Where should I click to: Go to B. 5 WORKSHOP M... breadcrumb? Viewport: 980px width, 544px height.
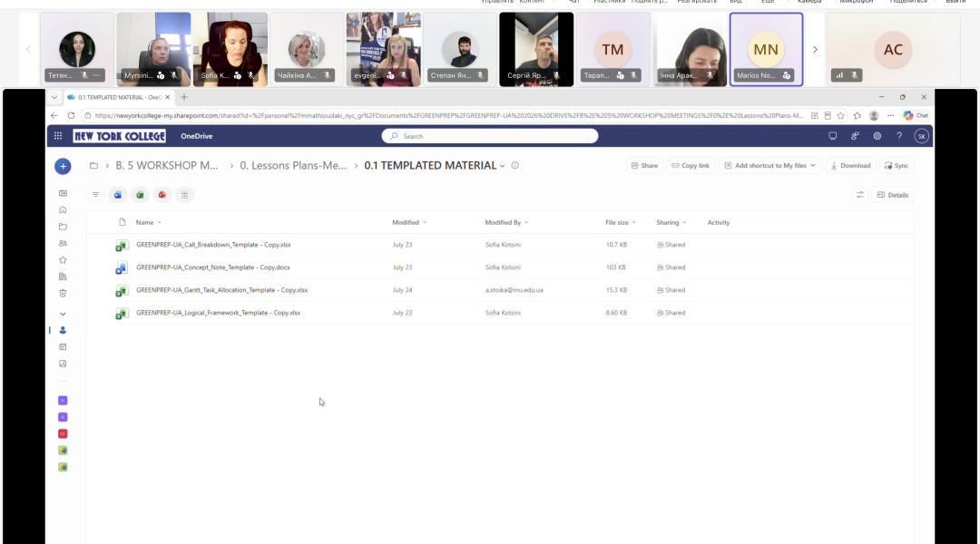[x=166, y=166]
